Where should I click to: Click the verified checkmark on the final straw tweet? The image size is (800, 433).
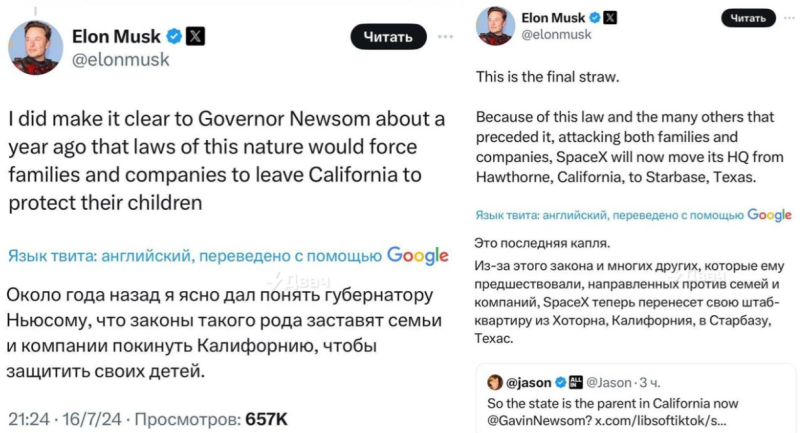pyautogui.click(x=593, y=17)
